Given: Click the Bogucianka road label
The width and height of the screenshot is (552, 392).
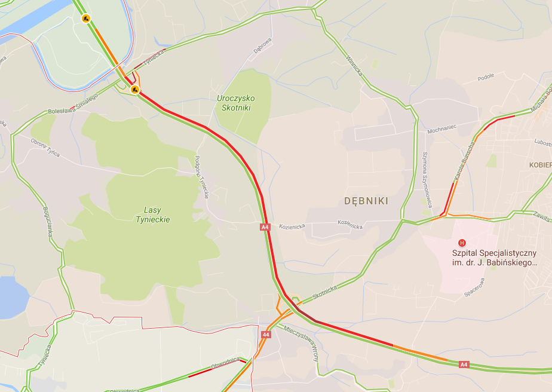Looking at the screenshot, I should point(48,222).
